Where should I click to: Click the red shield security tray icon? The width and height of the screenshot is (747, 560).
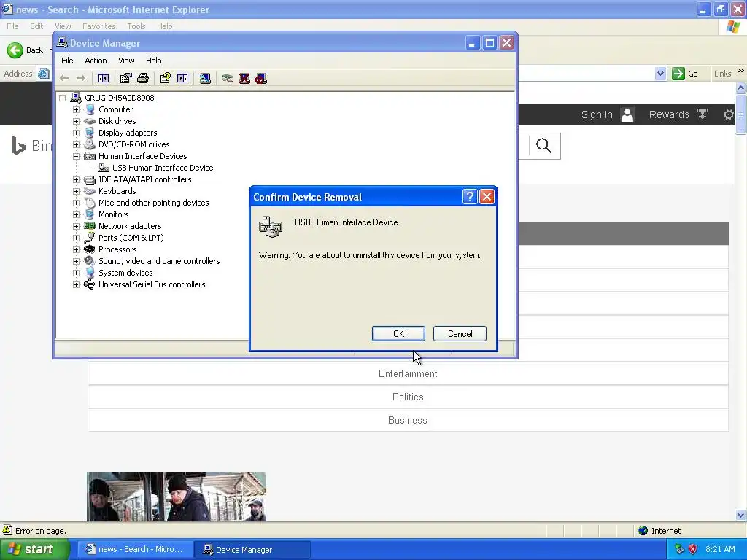tap(693, 549)
